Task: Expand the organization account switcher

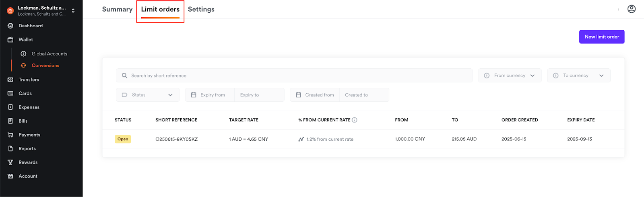Action: [x=73, y=11]
